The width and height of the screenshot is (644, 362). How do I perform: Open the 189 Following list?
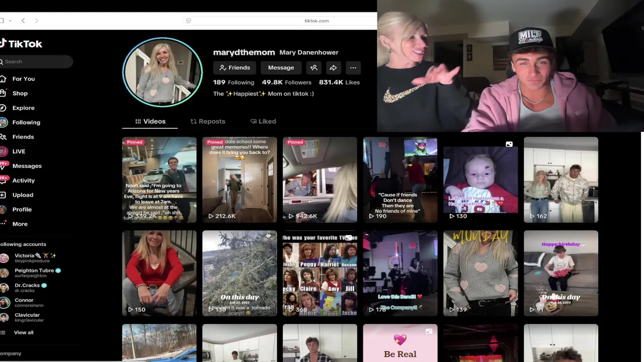click(233, 82)
